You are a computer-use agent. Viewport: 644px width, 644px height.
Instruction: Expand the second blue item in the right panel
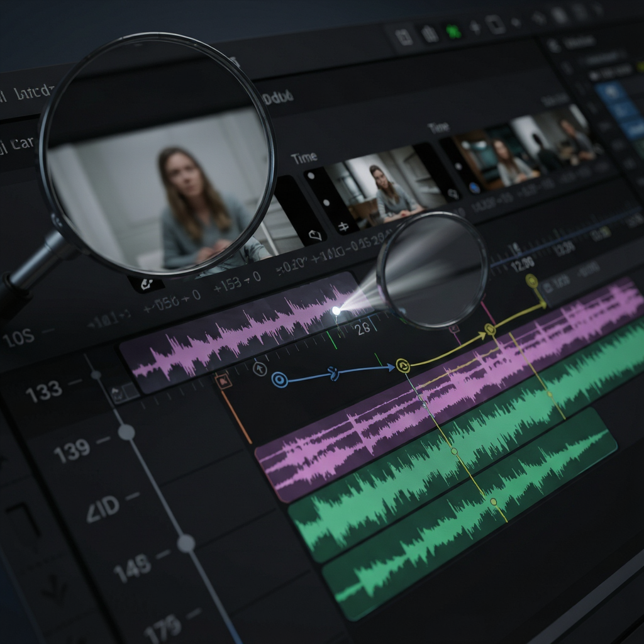pyautogui.click(x=621, y=110)
